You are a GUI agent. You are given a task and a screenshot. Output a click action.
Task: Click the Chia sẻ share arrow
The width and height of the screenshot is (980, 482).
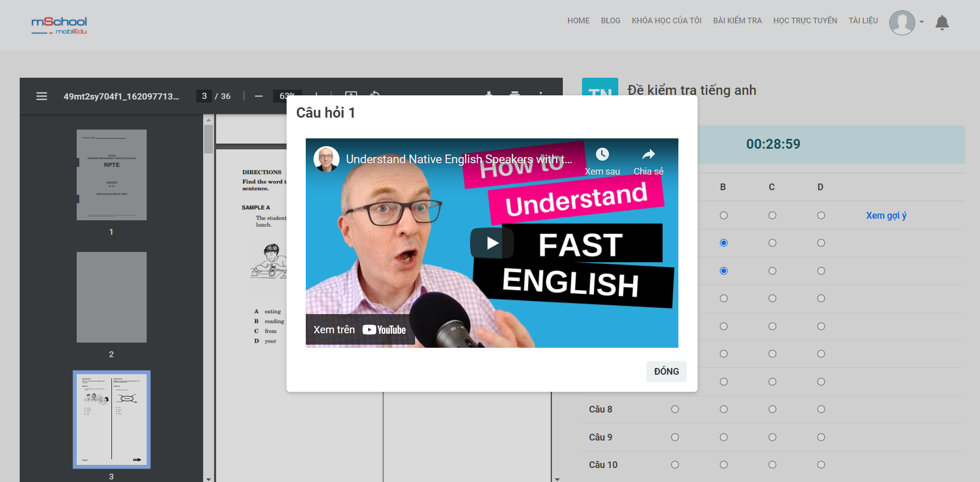click(648, 154)
